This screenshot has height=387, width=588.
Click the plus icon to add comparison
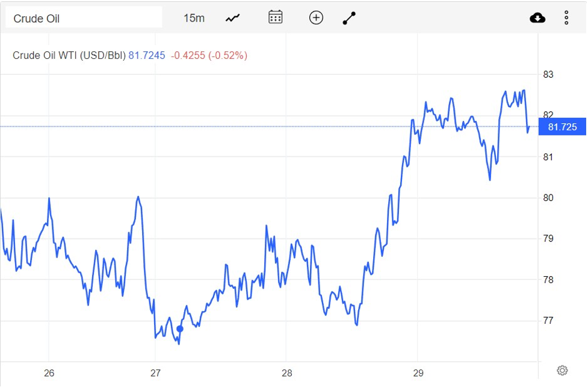tap(316, 18)
